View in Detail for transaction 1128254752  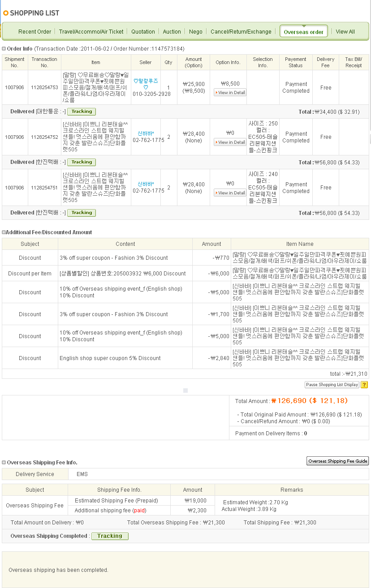tap(230, 142)
